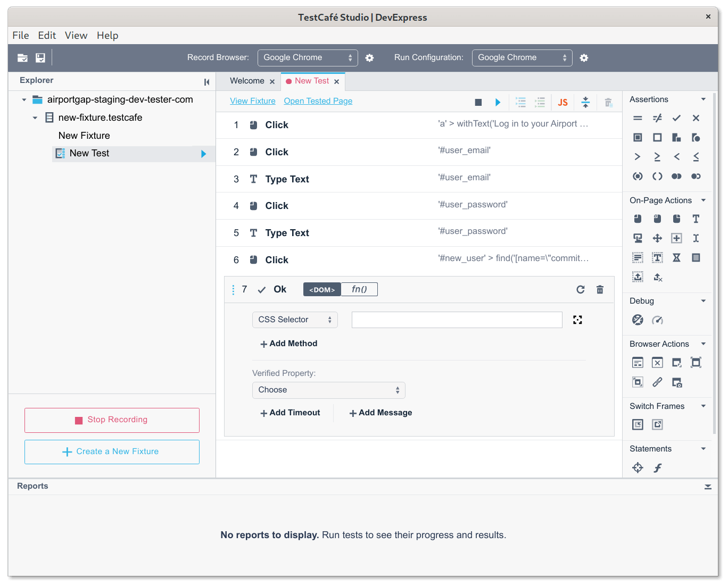Add a Less Than or Equal assertion
Viewport: 728px width, 586px height.
click(x=696, y=157)
